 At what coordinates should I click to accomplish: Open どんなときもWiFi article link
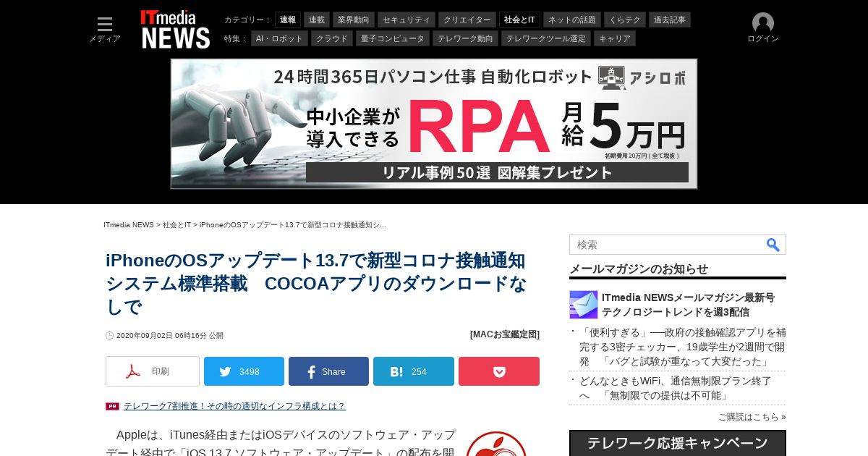(x=676, y=388)
